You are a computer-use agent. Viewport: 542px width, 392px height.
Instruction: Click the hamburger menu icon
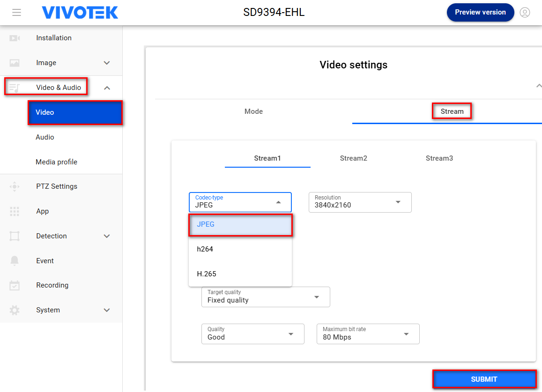(16, 12)
